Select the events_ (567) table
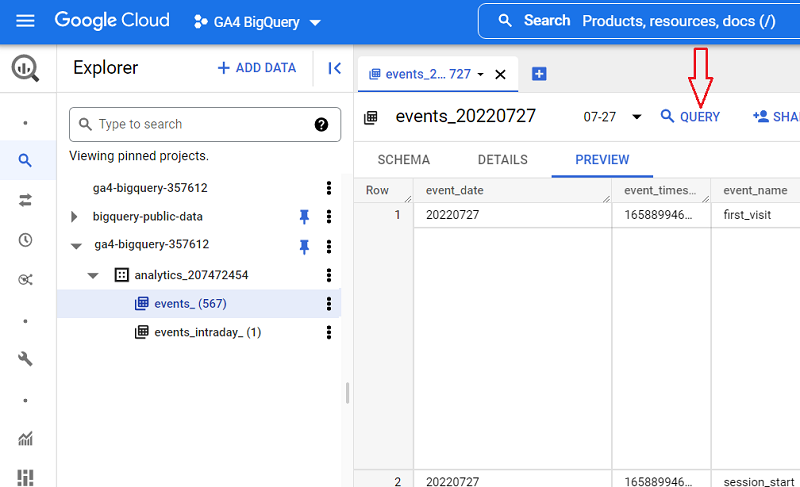This screenshot has height=487, width=800. tap(190, 304)
